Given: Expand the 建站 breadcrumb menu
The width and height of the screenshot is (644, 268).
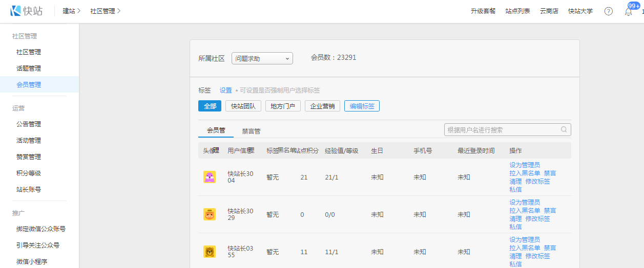Looking at the screenshot, I should 72,11.
